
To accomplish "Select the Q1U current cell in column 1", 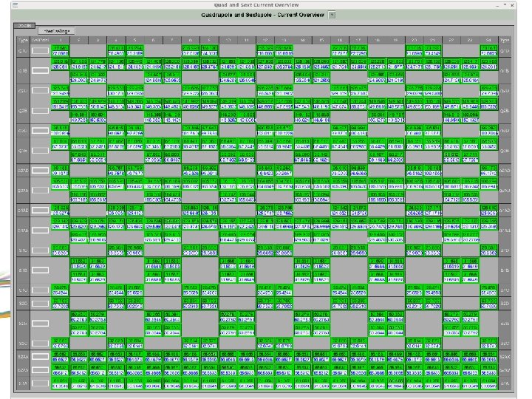I will (x=60, y=50).
